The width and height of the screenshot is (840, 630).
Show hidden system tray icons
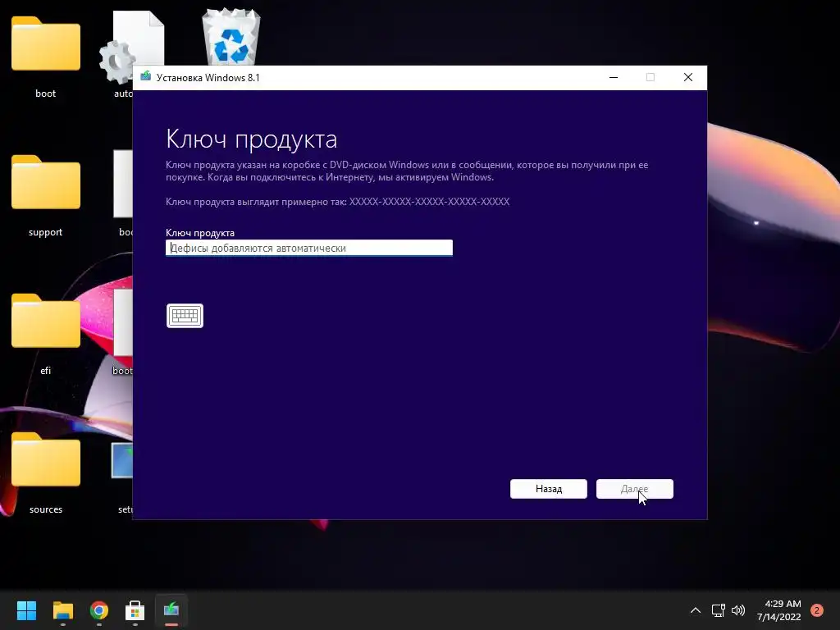(696, 610)
